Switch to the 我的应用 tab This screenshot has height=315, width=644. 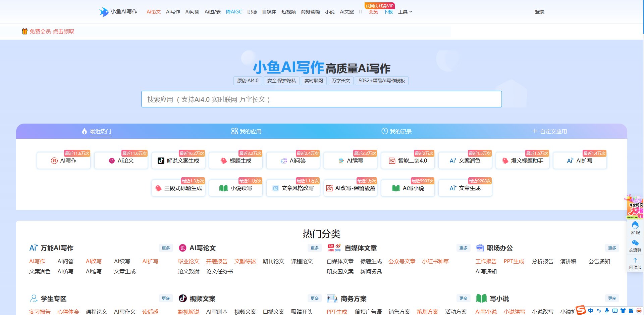coord(246,131)
